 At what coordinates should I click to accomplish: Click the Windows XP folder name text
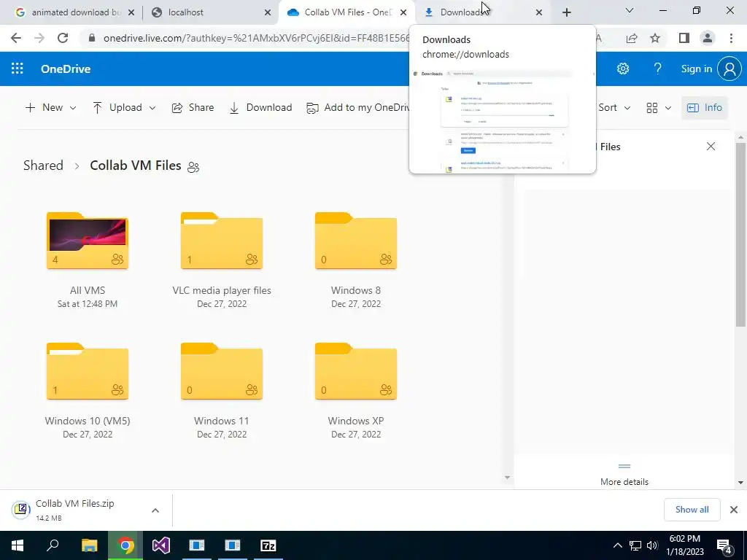(x=356, y=421)
